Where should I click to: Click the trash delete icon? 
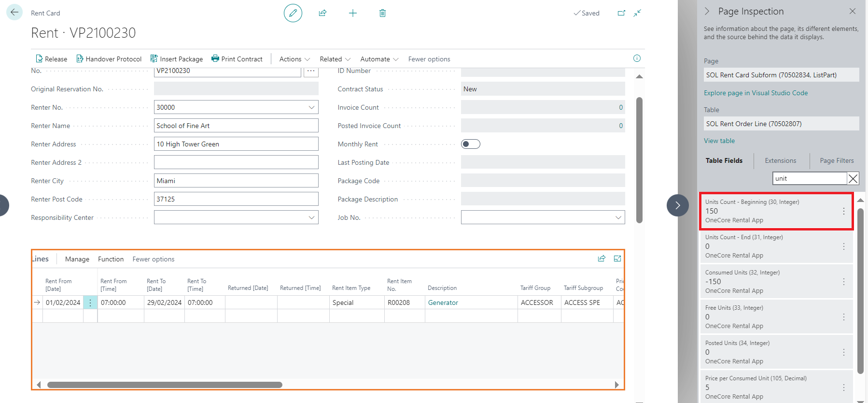point(382,13)
